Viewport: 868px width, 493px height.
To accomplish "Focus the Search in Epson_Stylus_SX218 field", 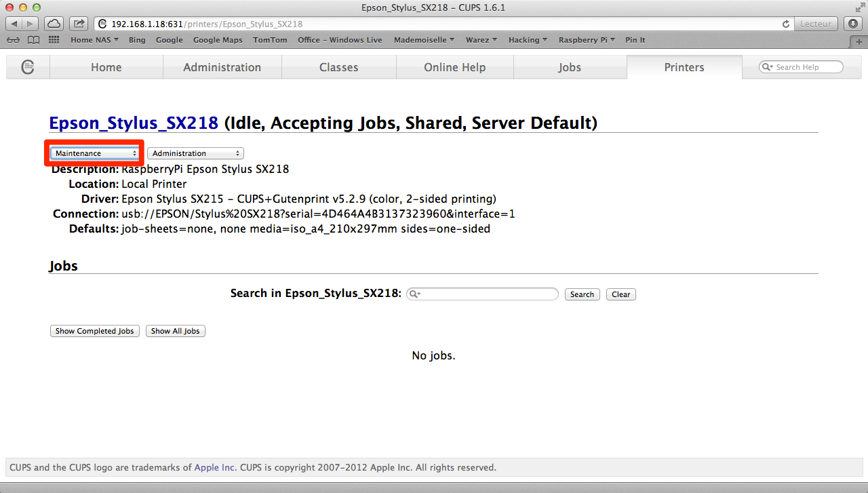I will pyautogui.click(x=482, y=294).
